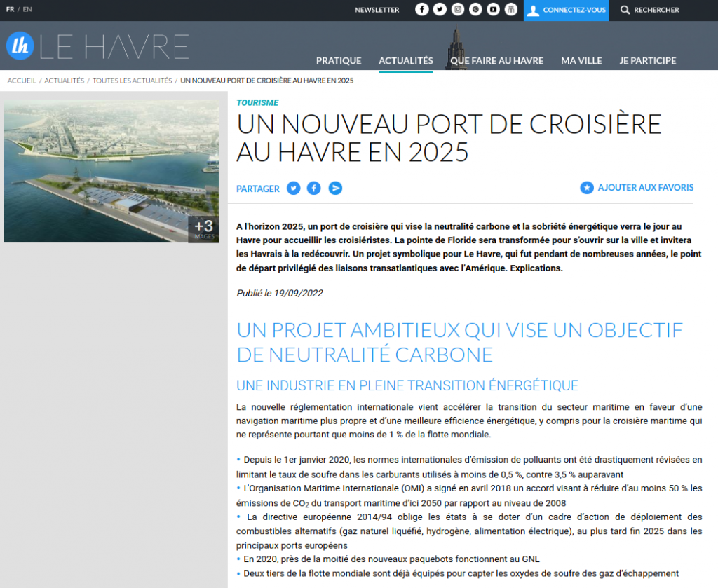This screenshot has width=718, height=588.
Task: Click the NEWSLETTER link in the top bar
Action: click(x=377, y=10)
